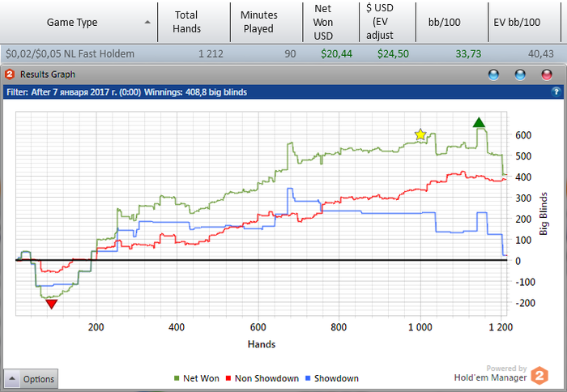The width and height of the screenshot is (567, 392).
Task: Click the red down-triangle low point marker
Action: (52, 305)
